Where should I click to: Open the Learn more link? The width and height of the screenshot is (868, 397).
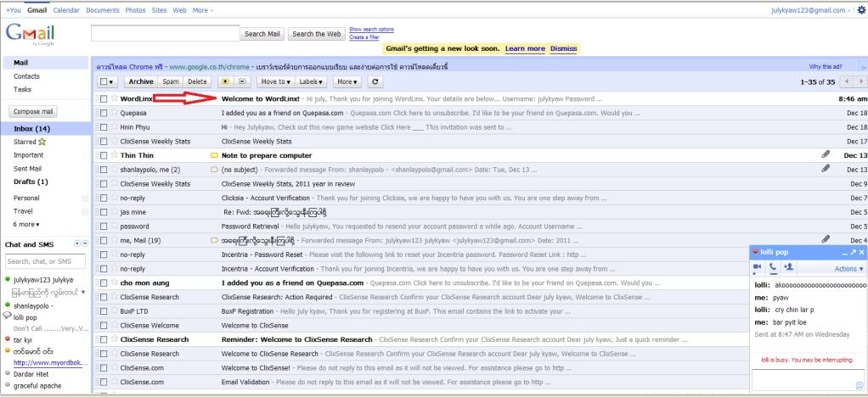526,48
